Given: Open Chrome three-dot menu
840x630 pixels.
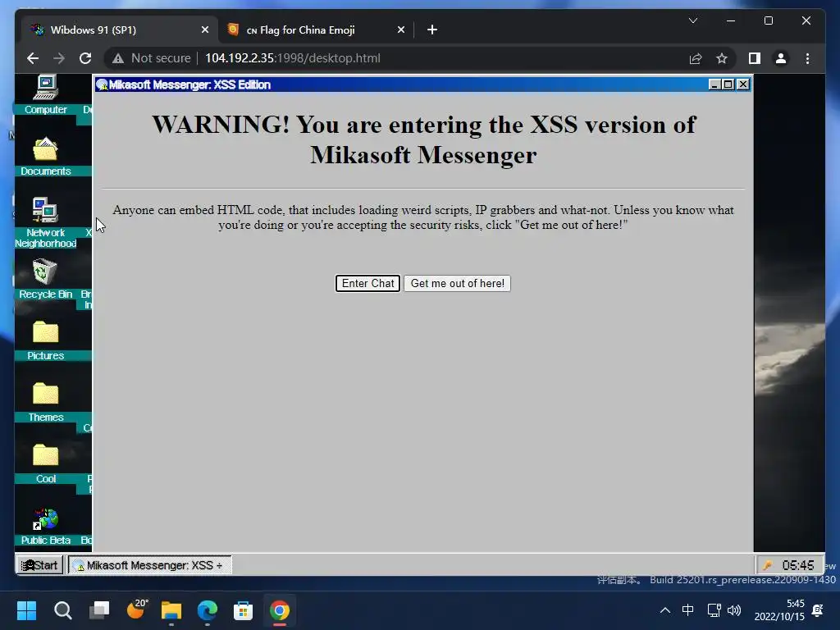Looking at the screenshot, I should tap(807, 58).
